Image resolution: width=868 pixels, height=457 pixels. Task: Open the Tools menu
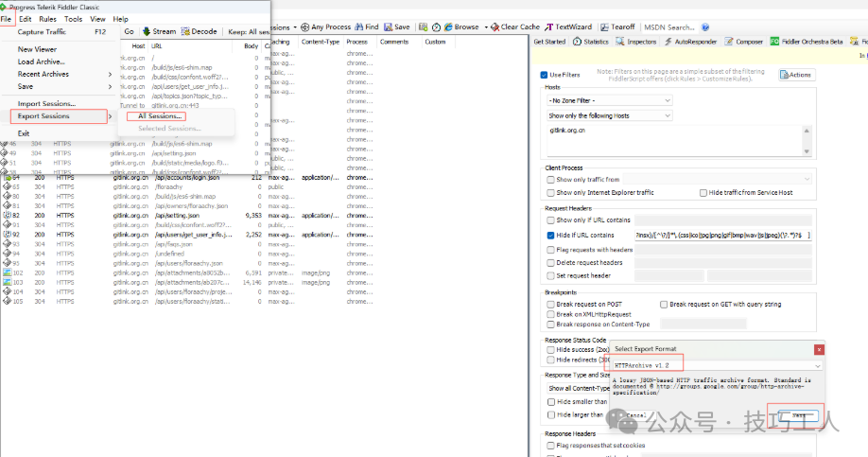(73, 19)
